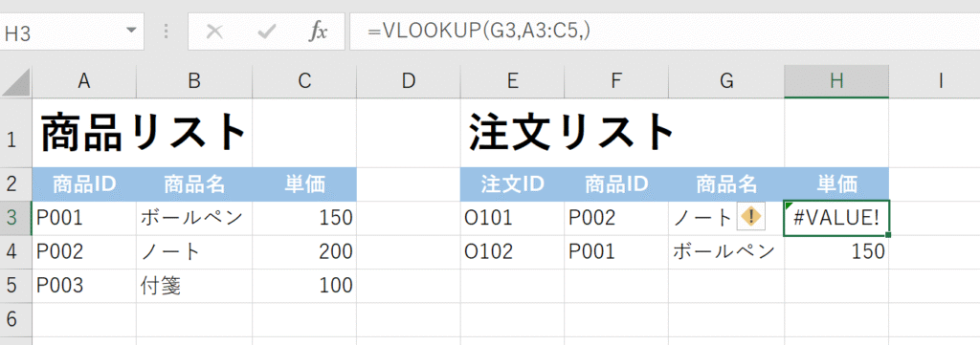Select cell F3 containing P002
This screenshot has height=345, width=980.
click(x=615, y=218)
